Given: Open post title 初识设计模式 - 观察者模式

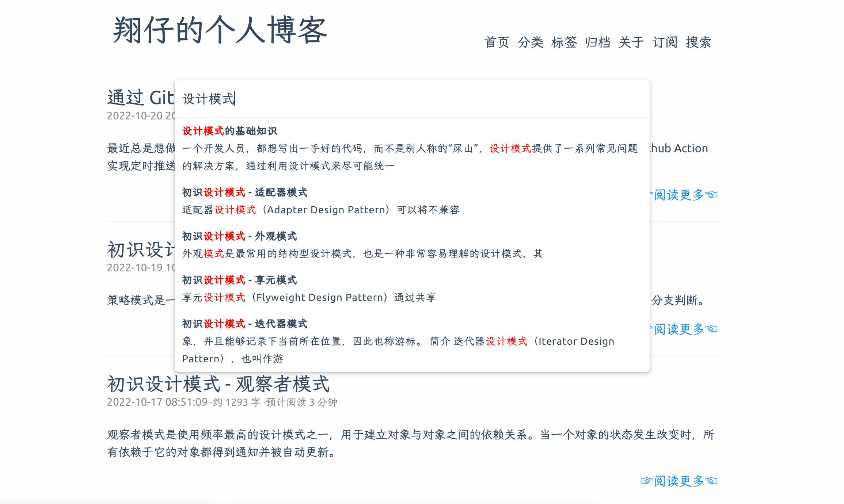Looking at the screenshot, I should [218, 384].
